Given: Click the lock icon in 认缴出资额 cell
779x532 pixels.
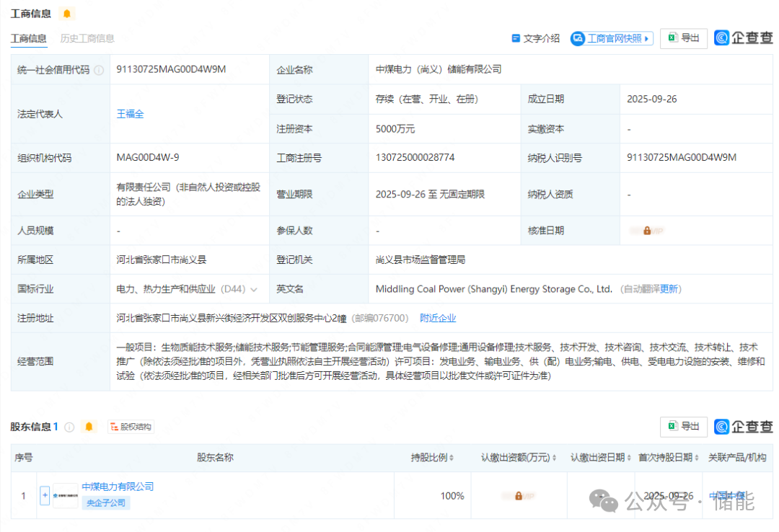Looking at the screenshot, I should click(x=518, y=496).
